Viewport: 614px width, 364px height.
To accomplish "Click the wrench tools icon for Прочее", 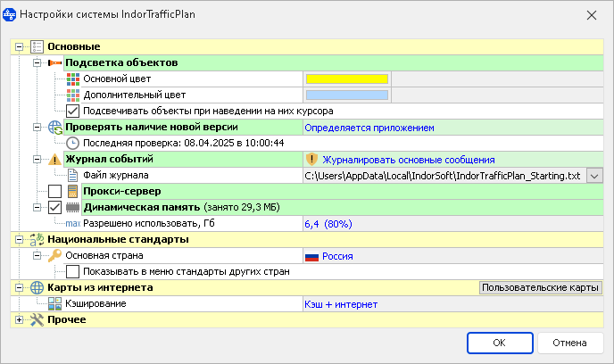I will (x=37, y=319).
